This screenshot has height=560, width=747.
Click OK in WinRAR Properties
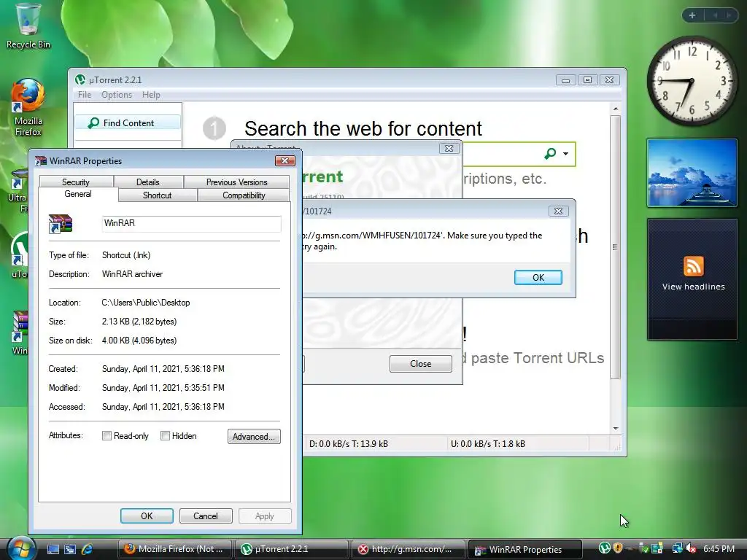tap(147, 516)
